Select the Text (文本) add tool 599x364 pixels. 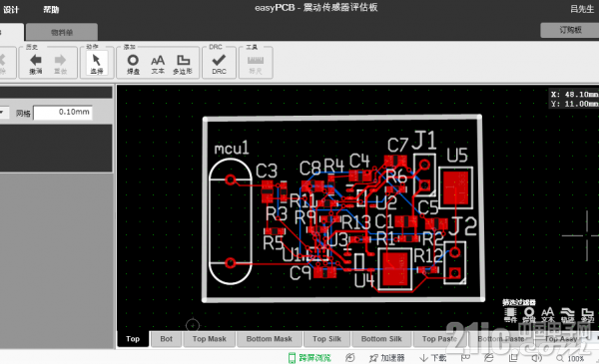pos(158,64)
